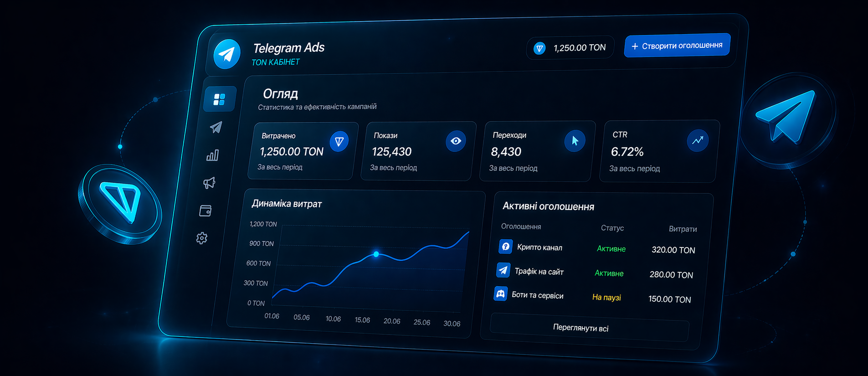The width and height of the screenshot is (868, 376).
Task: Open the Боти та сервіси ad name
Action: pos(538,295)
